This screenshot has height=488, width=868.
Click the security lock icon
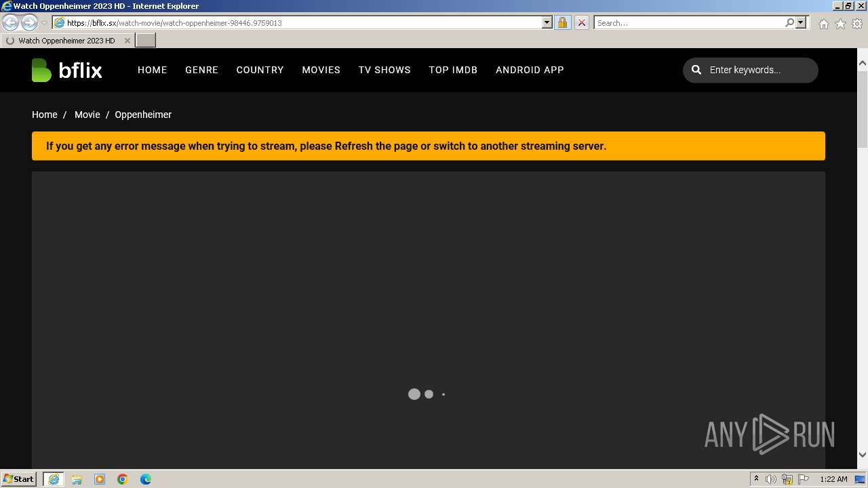[x=562, y=22]
